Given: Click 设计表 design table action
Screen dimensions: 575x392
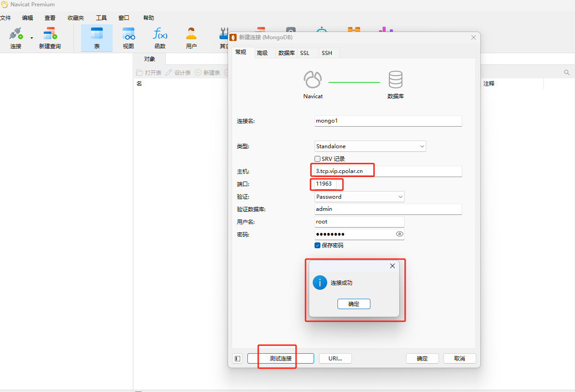Looking at the screenshot, I should (178, 73).
